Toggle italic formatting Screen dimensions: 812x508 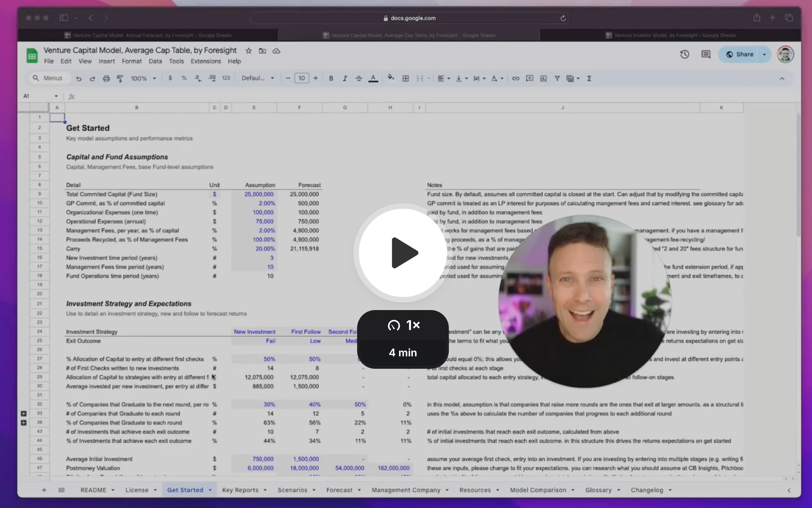344,78
